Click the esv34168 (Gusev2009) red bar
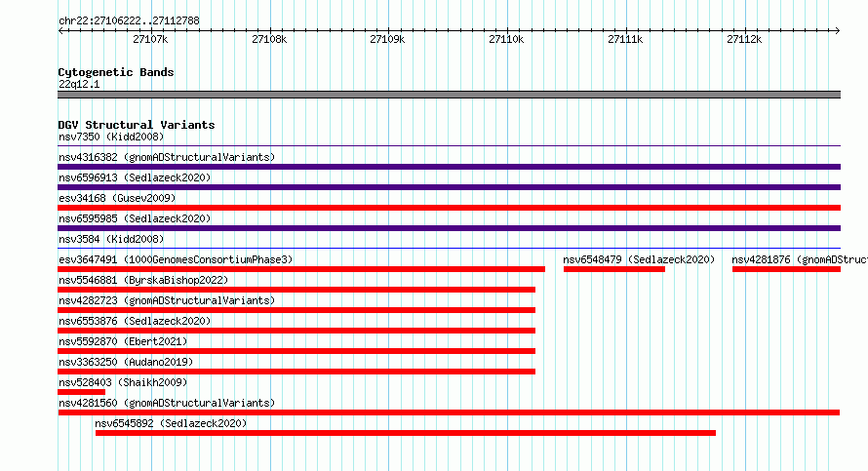 pos(449,208)
